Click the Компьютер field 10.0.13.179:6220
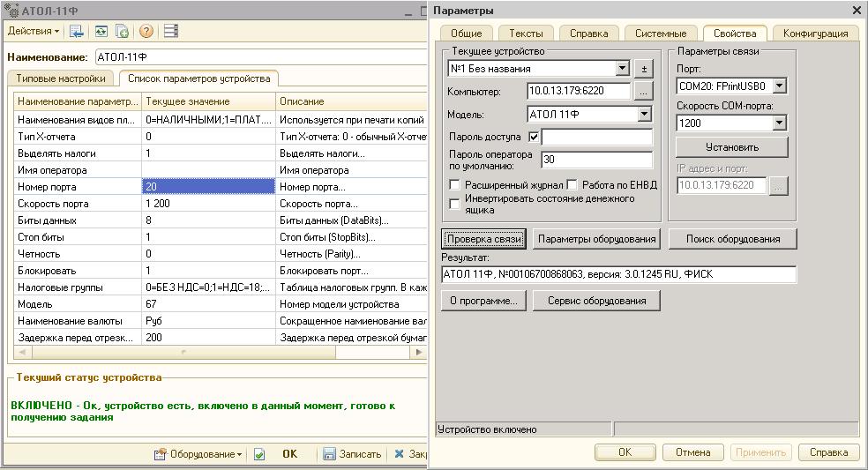 click(x=579, y=91)
